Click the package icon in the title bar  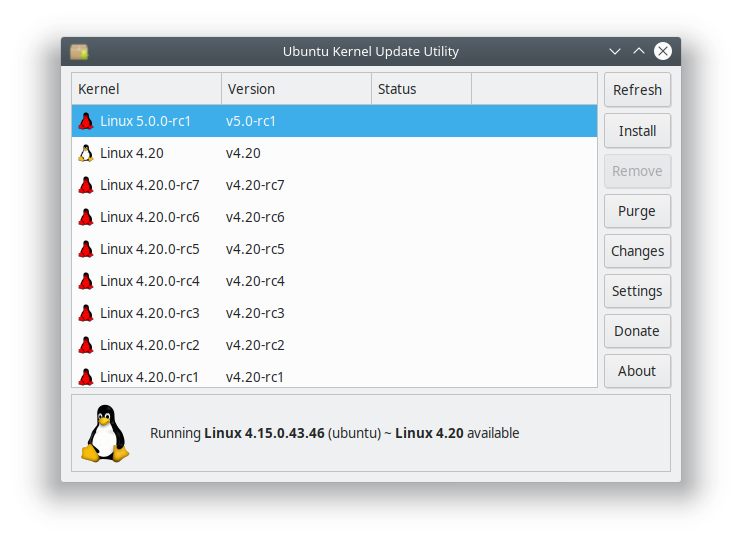(79, 52)
